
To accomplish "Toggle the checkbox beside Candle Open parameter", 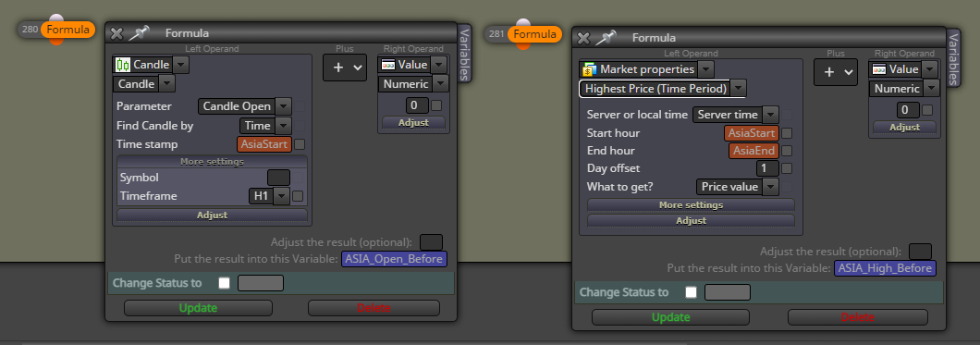I will (300, 107).
